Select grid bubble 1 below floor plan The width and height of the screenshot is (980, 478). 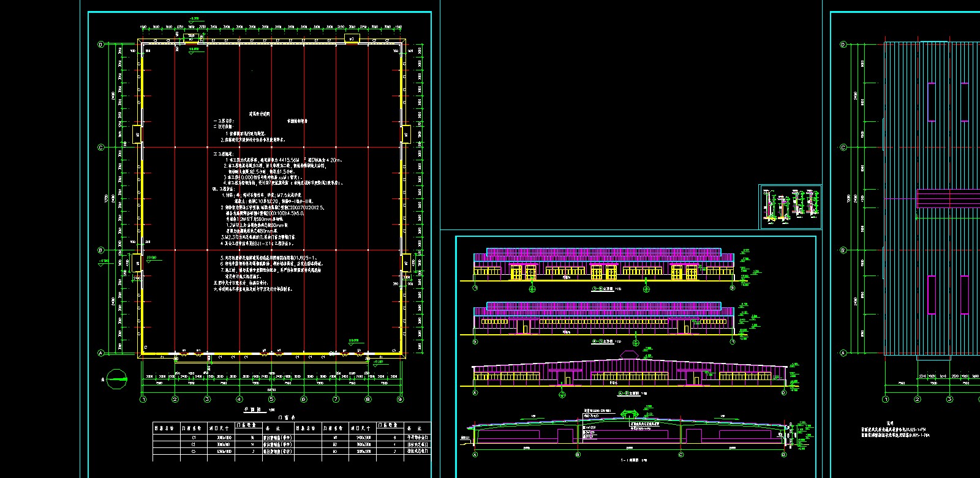(x=143, y=400)
